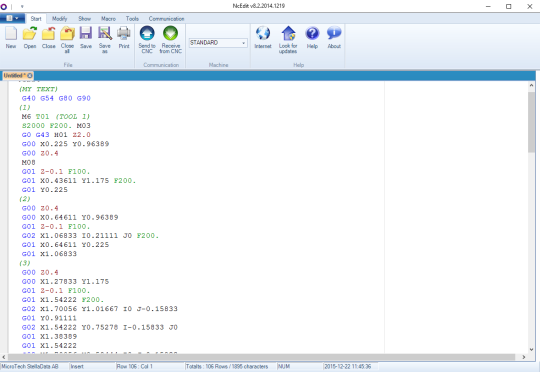Close the Untitled document tab
540x372 pixels.
(x=30, y=75)
